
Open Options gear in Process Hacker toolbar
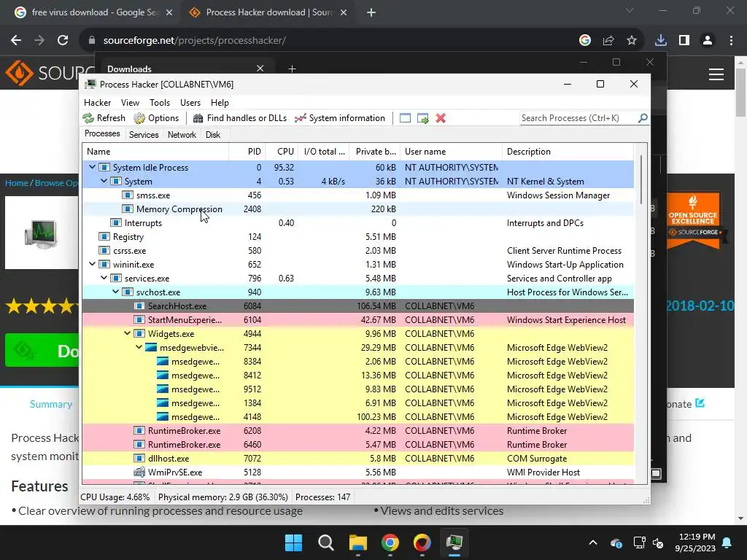click(139, 118)
